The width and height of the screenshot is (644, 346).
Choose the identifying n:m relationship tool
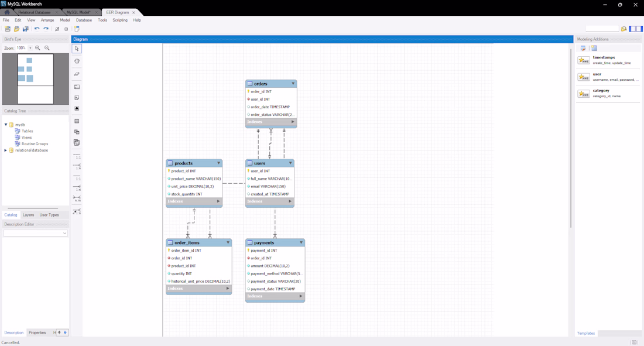[77, 198]
